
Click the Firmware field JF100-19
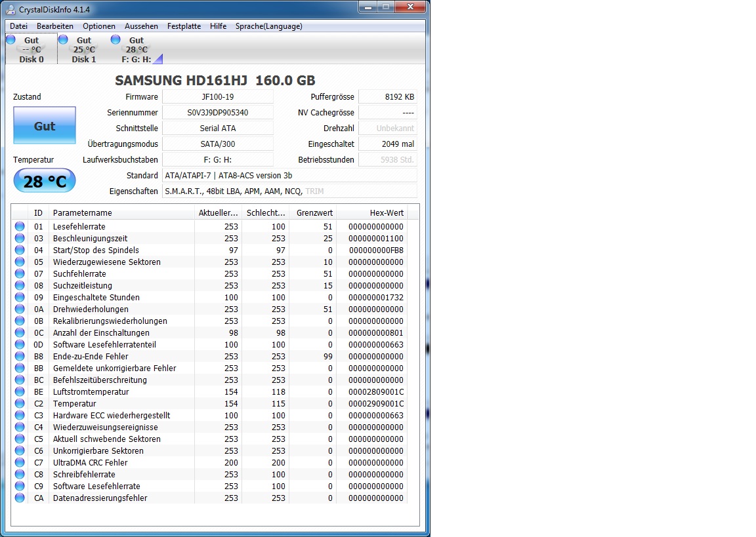click(x=218, y=96)
